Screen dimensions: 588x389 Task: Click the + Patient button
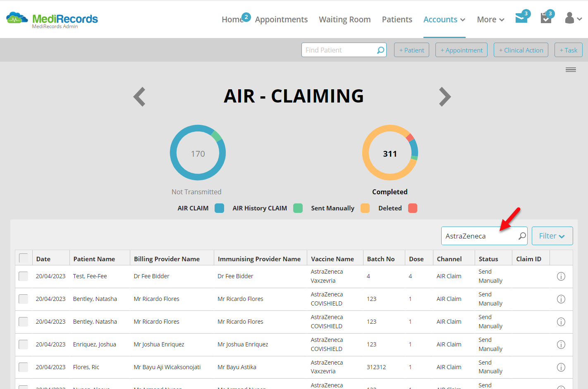(x=411, y=50)
